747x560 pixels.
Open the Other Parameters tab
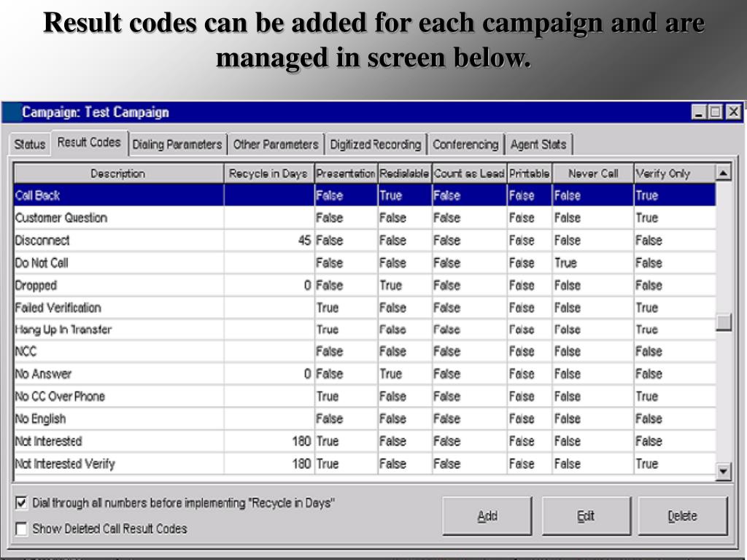(276, 144)
